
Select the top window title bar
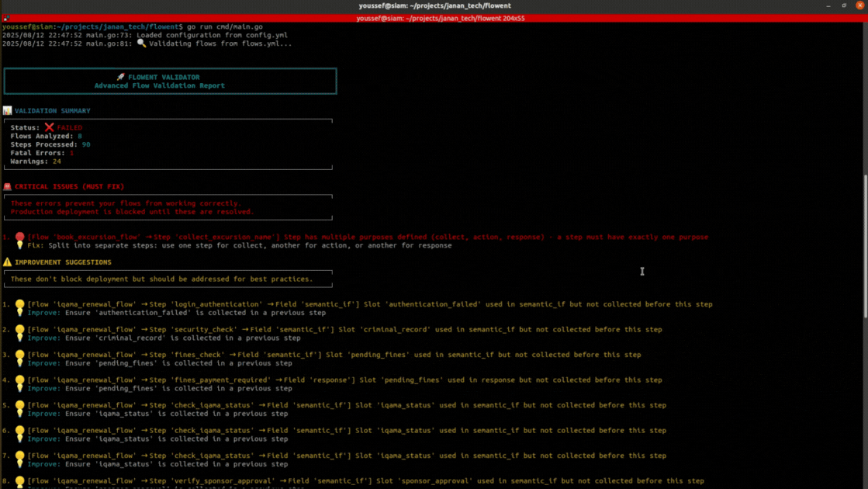(434, 5)
